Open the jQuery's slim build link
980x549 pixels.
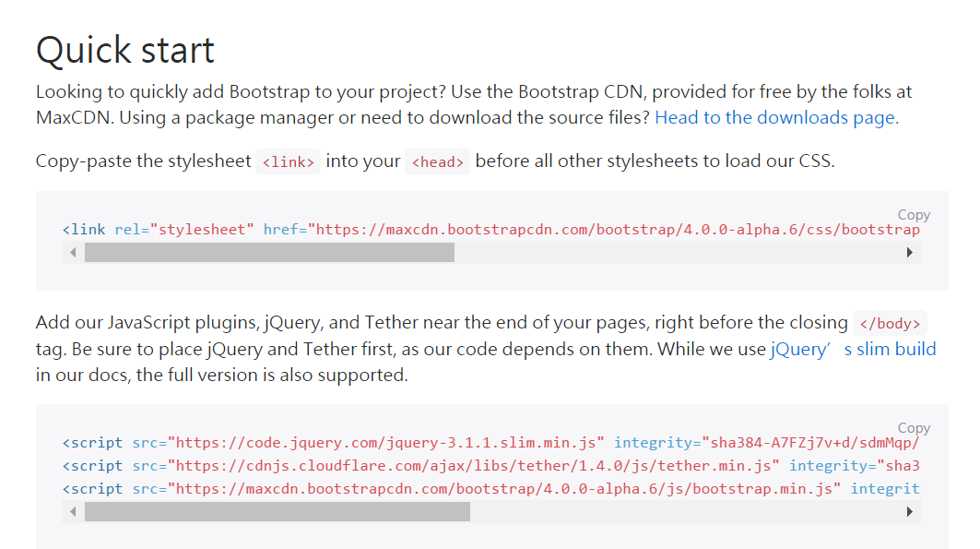click(x=853, y=348)
